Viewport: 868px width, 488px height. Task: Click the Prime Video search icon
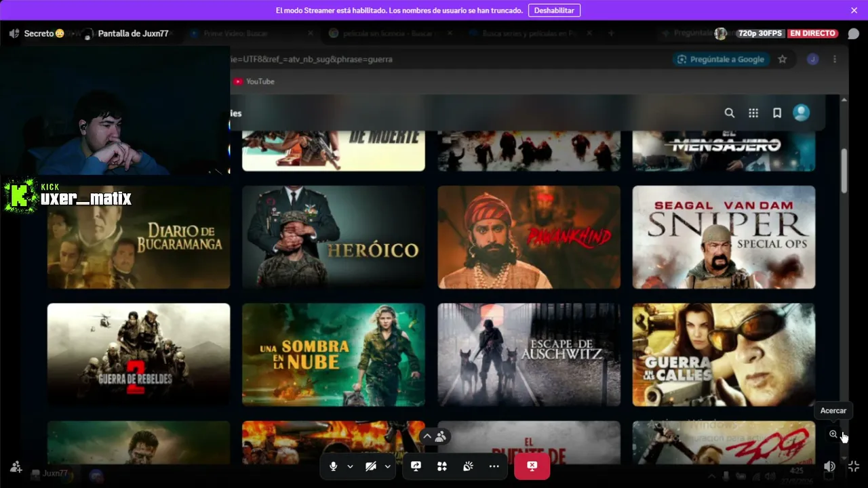pos(729,113)
